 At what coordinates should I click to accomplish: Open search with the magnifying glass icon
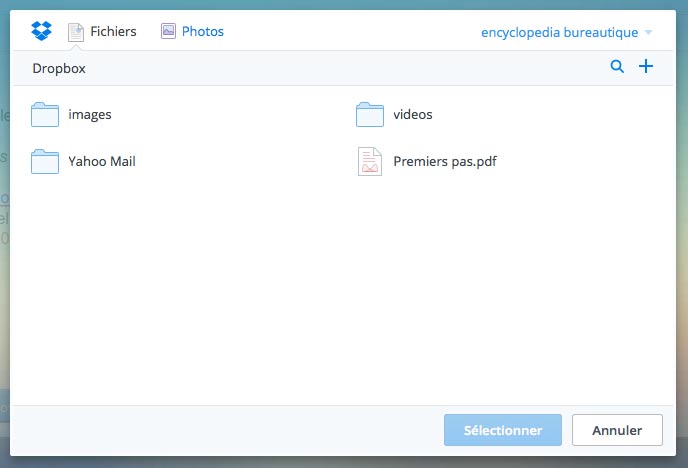617,67
